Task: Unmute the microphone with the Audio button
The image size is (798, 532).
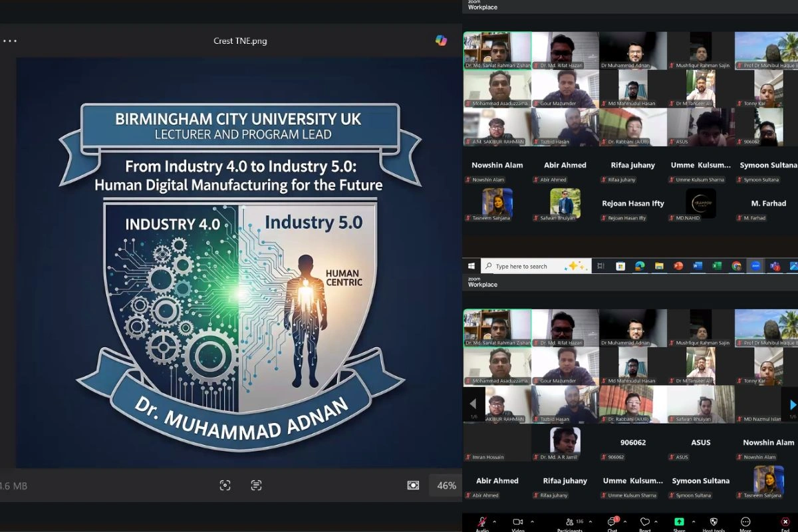Action: tap(481, 522)
